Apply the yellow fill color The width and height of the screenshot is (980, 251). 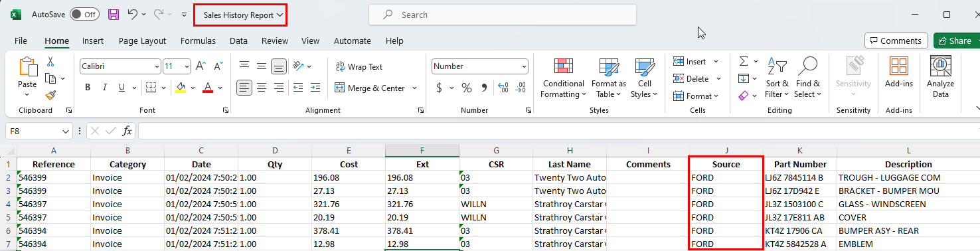point(180,88)
